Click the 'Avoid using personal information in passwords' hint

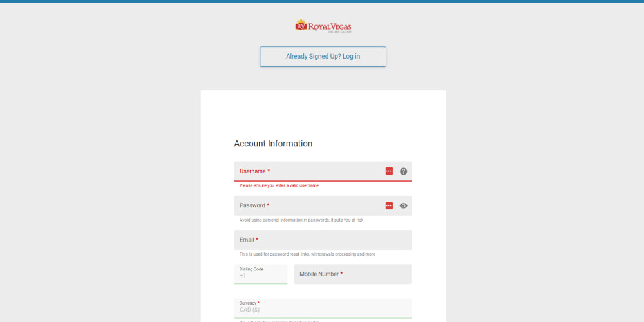click(301, 220)
